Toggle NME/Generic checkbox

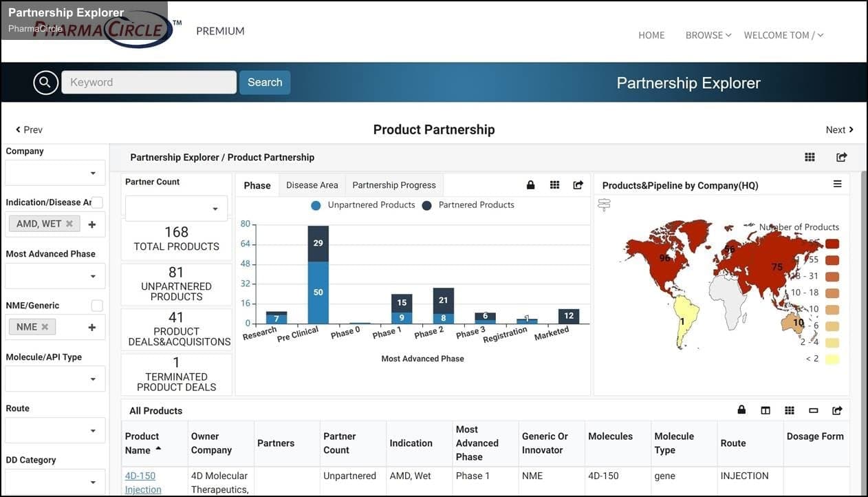[x=97, y=306]
